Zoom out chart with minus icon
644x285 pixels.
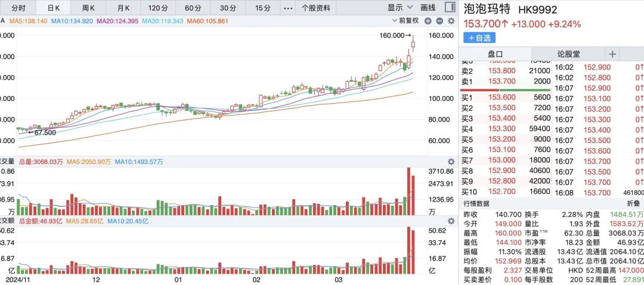440,21
